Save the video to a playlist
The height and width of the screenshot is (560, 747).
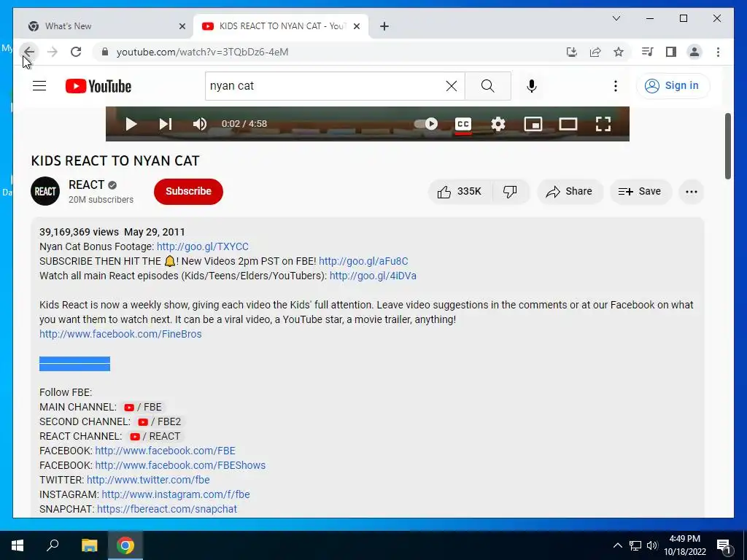(640, 192)
